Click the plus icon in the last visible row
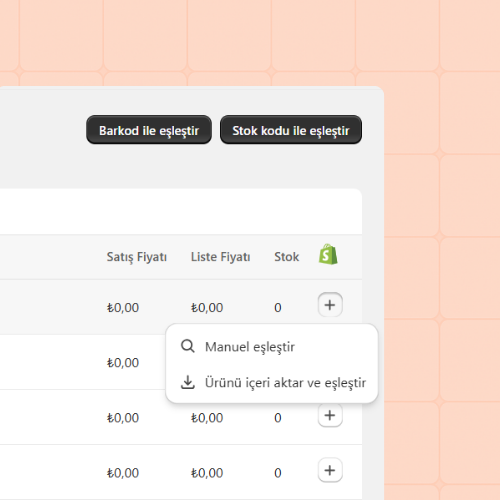500x500 pixels. pos(330,470)
